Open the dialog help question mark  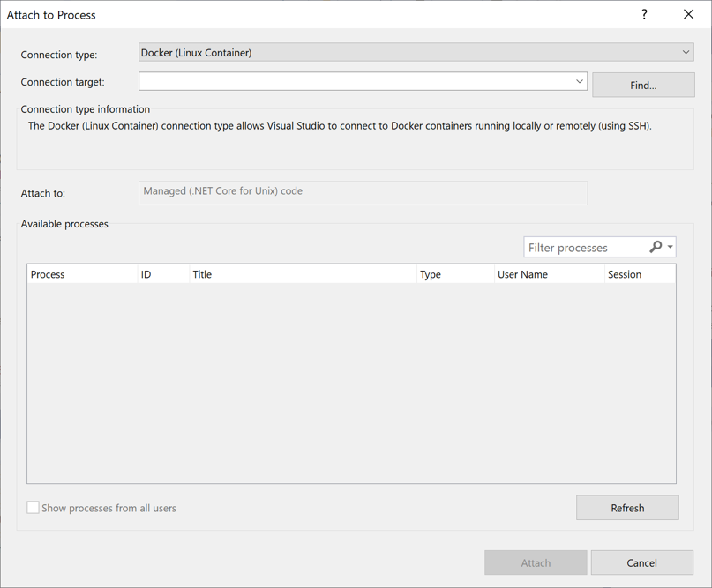643,14
